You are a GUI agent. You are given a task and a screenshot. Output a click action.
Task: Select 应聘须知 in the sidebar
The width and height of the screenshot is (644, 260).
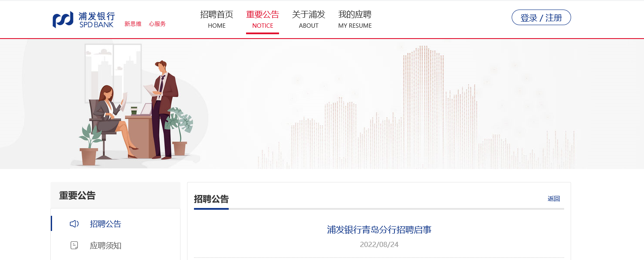105,246
